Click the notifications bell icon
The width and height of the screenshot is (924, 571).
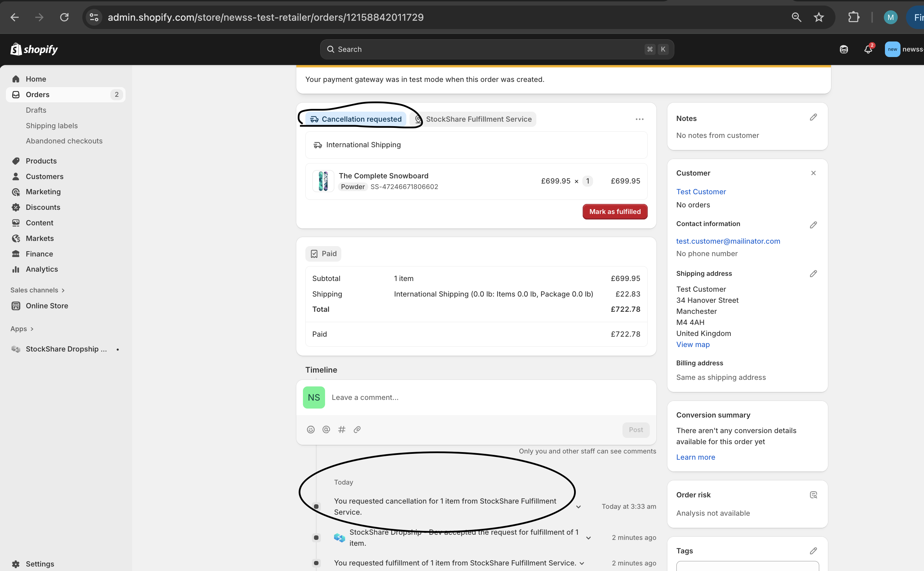click(x=868, y=49)
